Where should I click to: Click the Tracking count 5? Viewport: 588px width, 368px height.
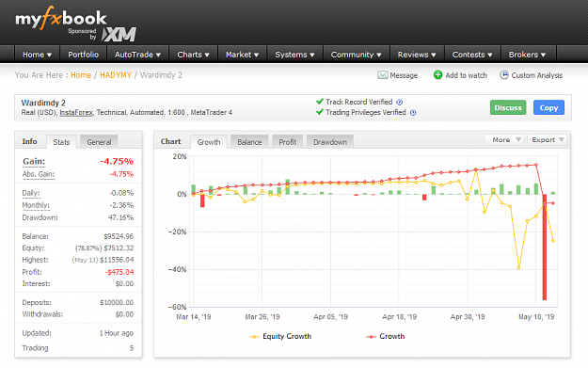pyautogui.click(x=132, y=348)
